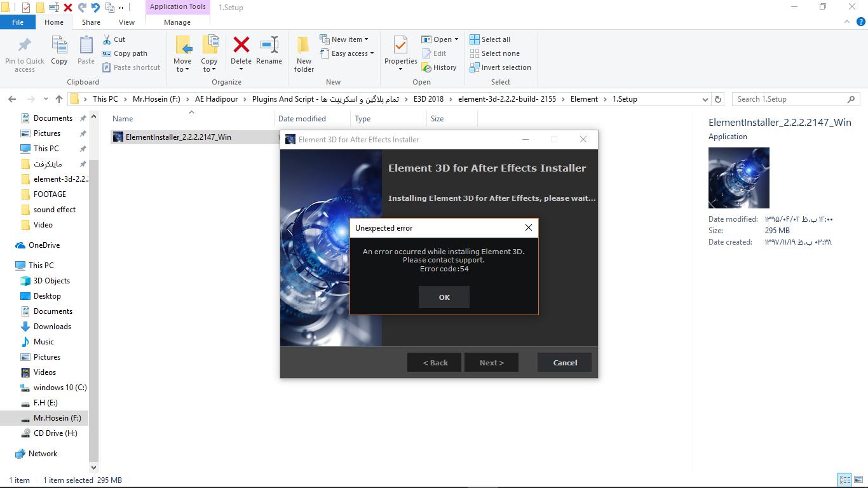Screen dimensions: 868x488
Task: Open FOOTAGE folder in sidebar
Action: 50,194
